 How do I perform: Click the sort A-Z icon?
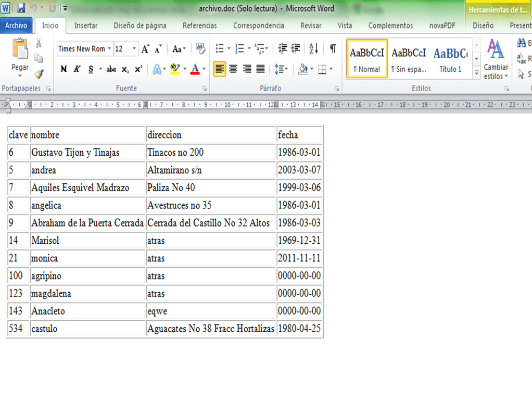click(313, 49)
